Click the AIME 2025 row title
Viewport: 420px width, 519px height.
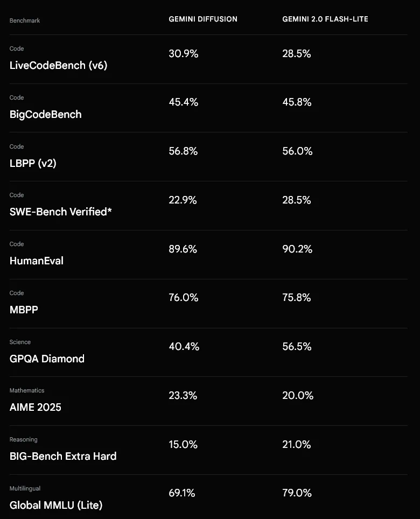click(x=36, y=407)
